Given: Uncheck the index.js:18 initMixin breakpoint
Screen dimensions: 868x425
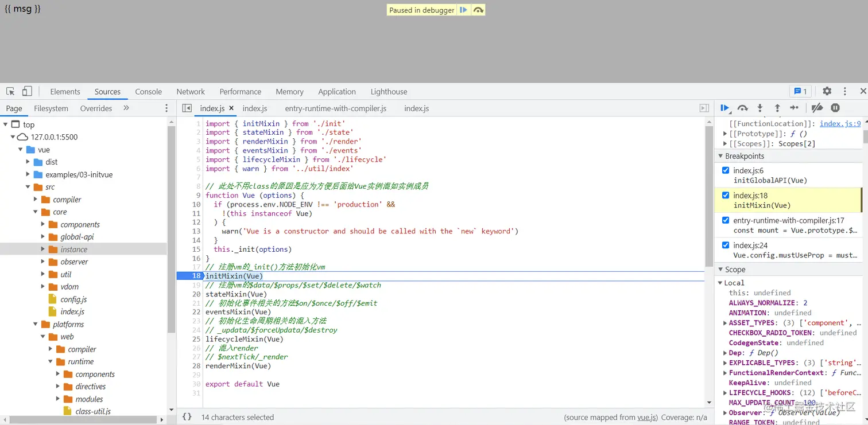Looking at the screenshot, I should coord(726,195).
